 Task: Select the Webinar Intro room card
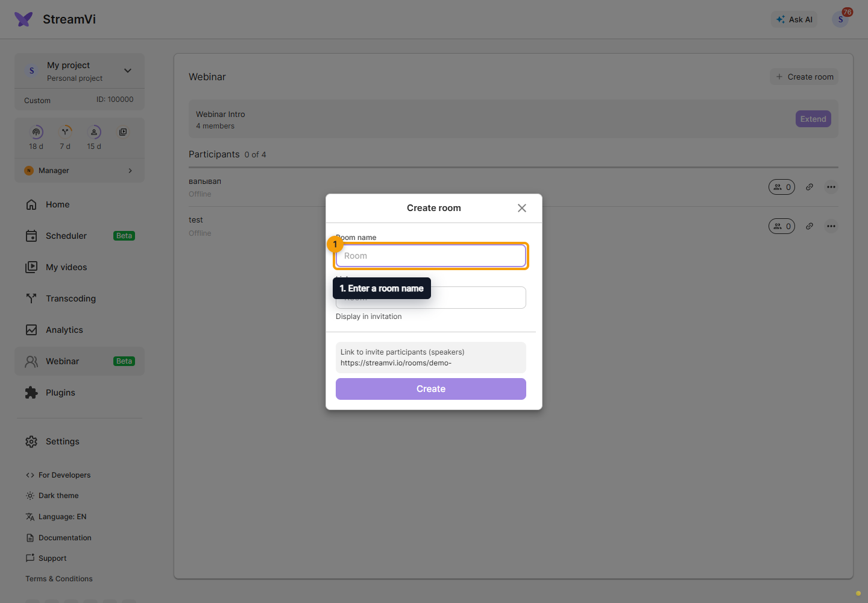pos(514,119)
